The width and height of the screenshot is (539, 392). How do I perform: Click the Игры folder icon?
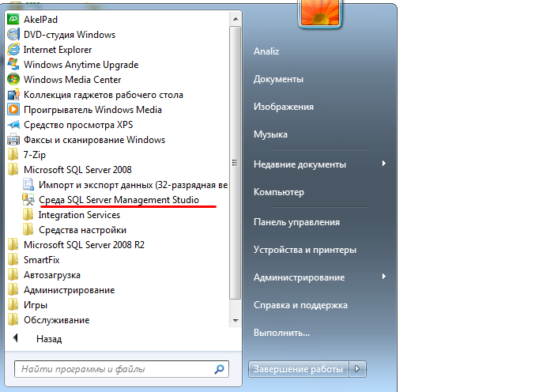pos(13,304)
